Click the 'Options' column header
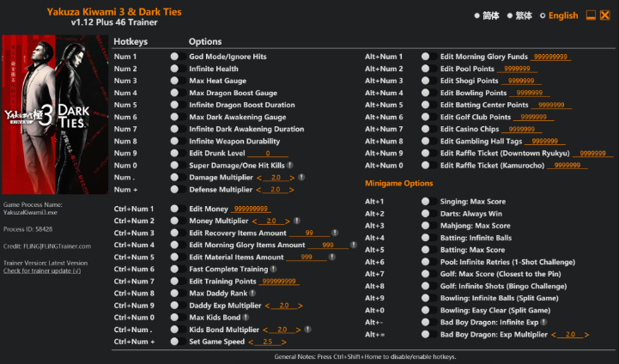619x364 pixels. pos(205,41)
